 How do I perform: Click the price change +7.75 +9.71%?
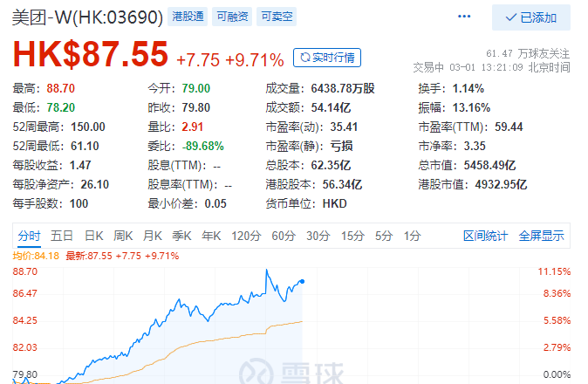click(x=229, y=60)
